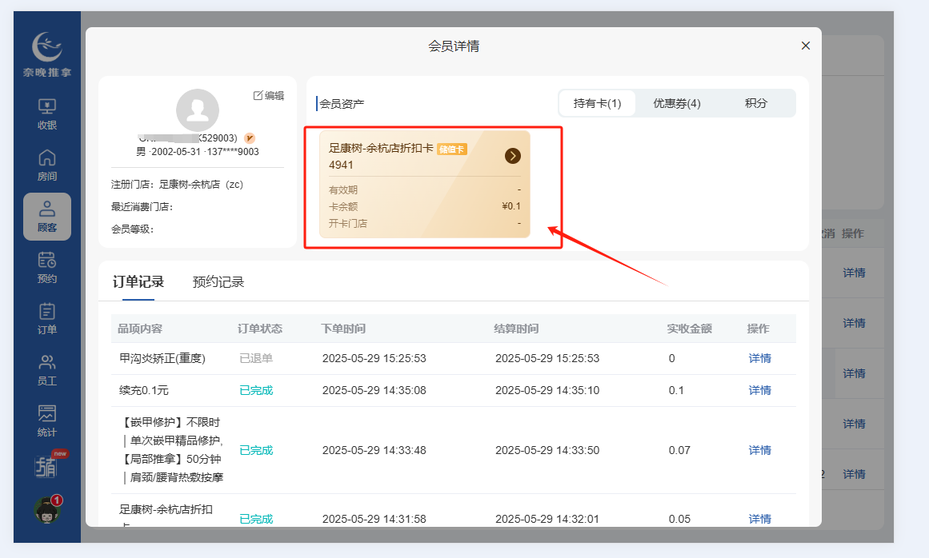929x558 pixels.
Task: Open 详情 for the 嵌甲修护 order
Action: coord(760,450)
